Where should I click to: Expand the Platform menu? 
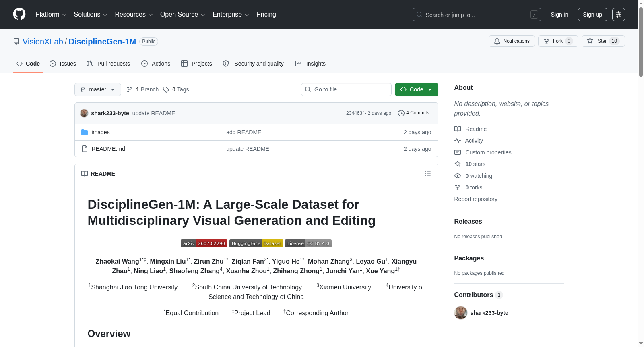51,15
